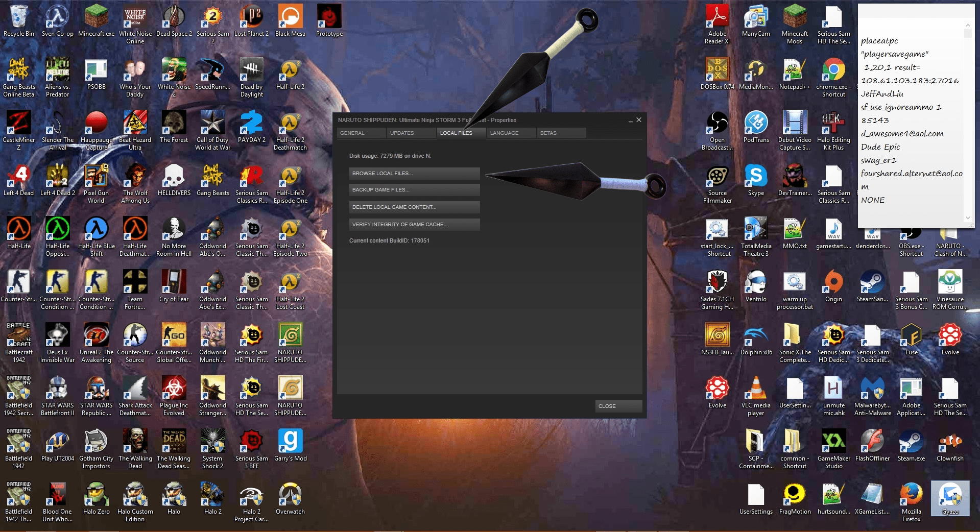This screenshot has width=980, height=532.
Task: Select the Dead Space 2 shortcut
Action: click(174, 20)
